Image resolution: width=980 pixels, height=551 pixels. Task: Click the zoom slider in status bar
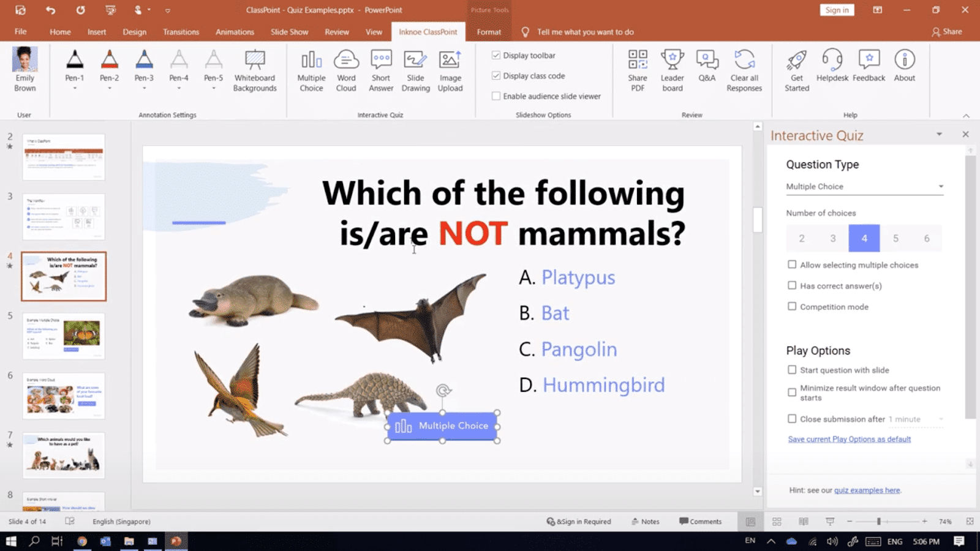point(879,522)
